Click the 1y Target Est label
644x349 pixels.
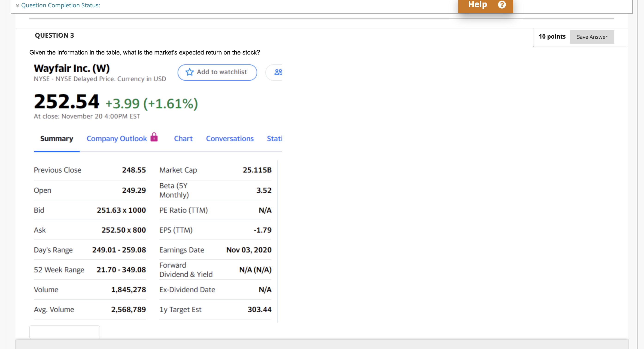tap(180, 310)
